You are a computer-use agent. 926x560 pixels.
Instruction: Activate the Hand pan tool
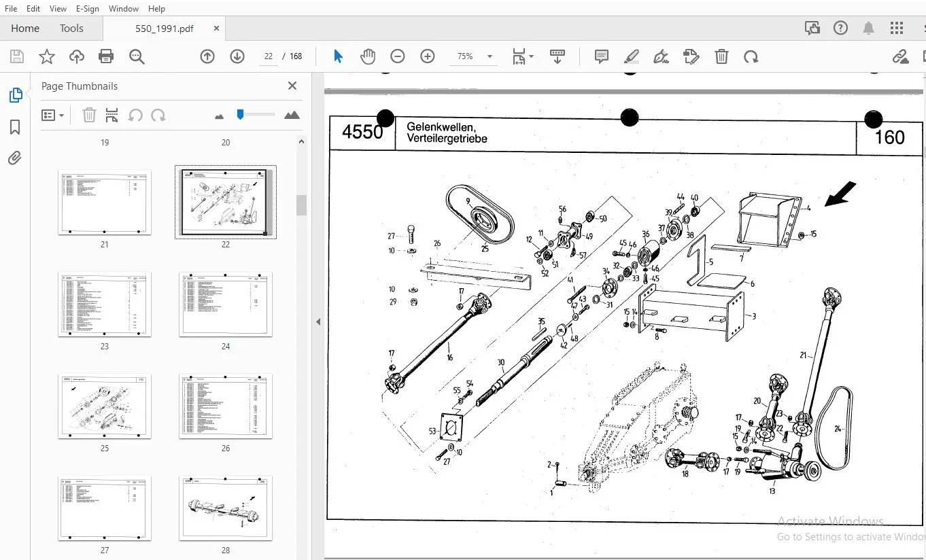[368, 56]
